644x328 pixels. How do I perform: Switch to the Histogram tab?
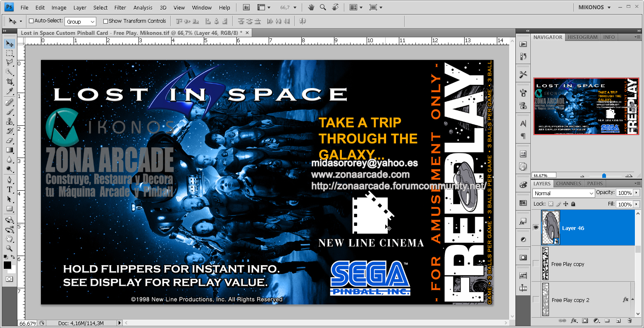582,37
